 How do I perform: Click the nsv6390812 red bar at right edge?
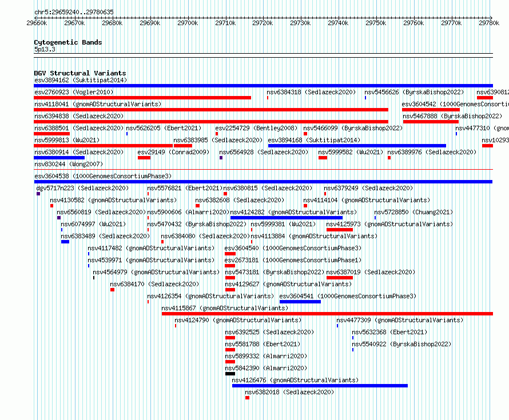[x=485, y=98]
